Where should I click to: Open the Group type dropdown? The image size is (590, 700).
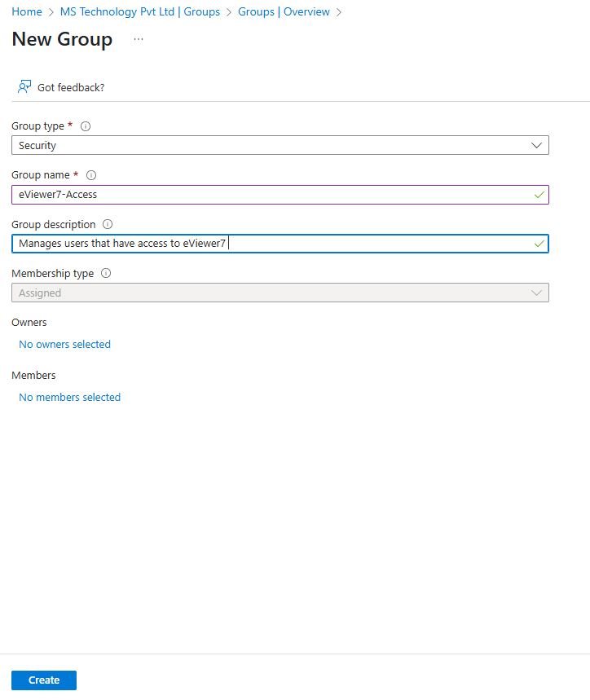[x=280, y=145]
